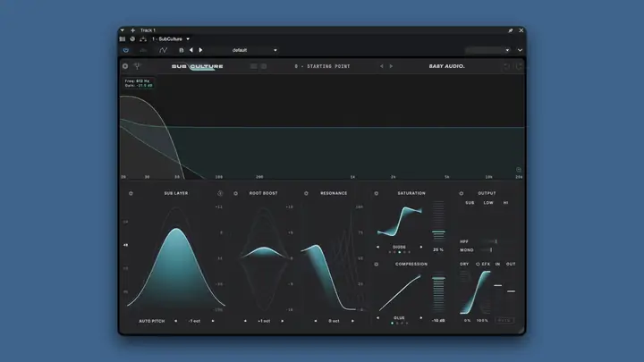Toggle the host plugin power button

[126, 50]
